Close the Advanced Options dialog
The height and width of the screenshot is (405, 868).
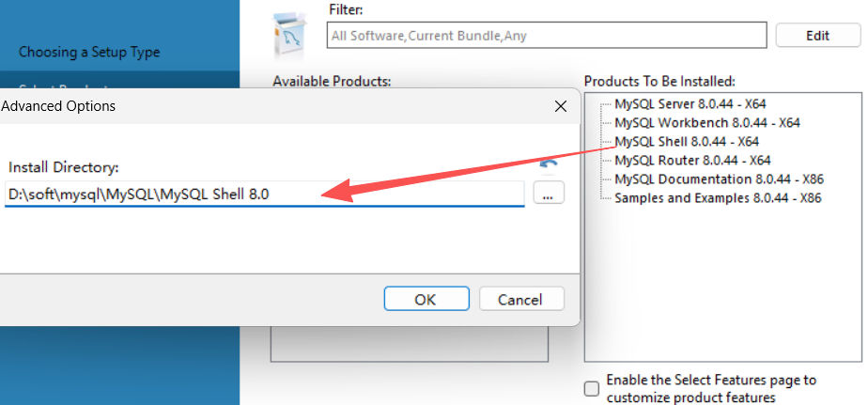pyautogui.click(x=561, y=106)
